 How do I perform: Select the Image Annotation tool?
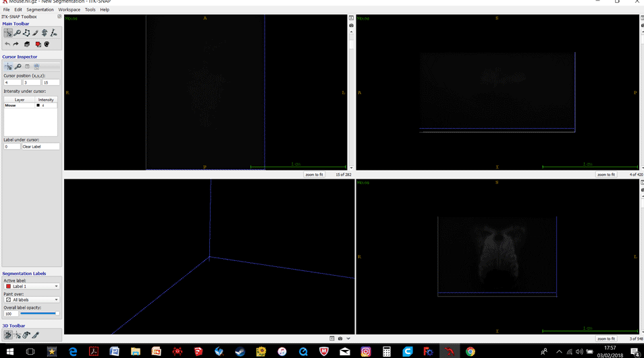[53, 33]
